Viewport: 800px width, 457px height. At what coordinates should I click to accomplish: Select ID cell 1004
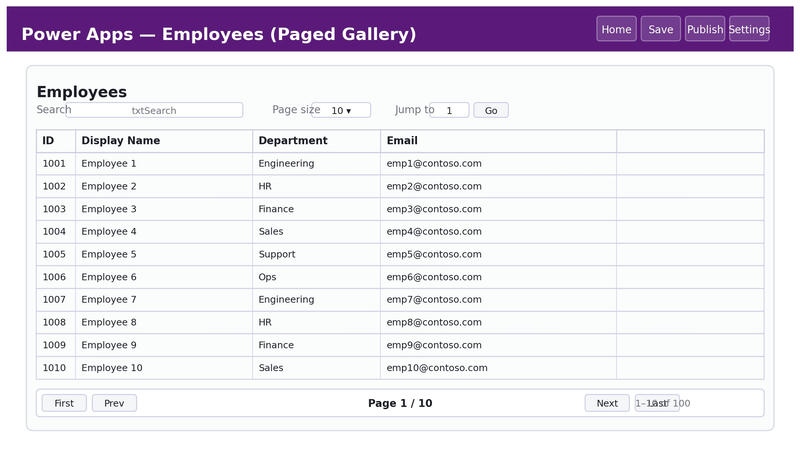[56, 232]
